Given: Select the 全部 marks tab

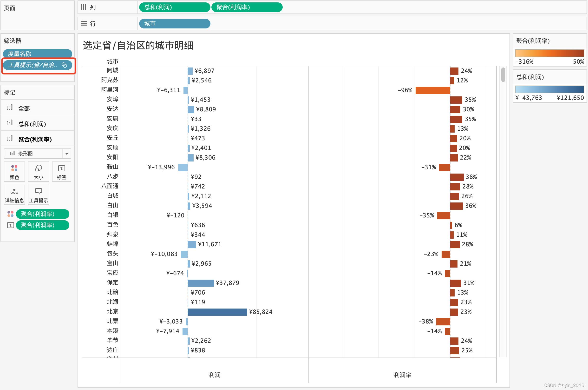Looking at the screenshot, I should (x=38, y=108).
